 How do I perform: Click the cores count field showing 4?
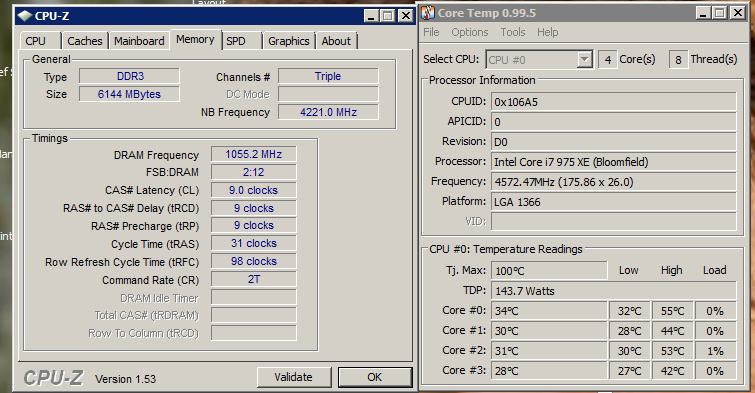[608, 60]
